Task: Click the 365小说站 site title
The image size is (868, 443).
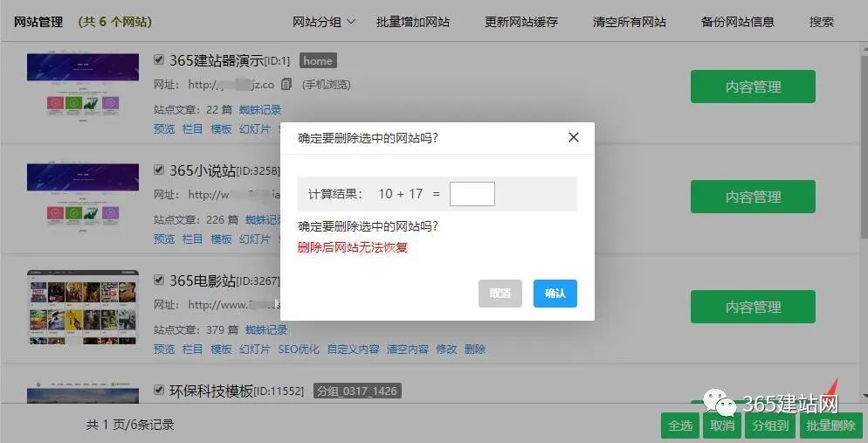Action: (203, 170)
